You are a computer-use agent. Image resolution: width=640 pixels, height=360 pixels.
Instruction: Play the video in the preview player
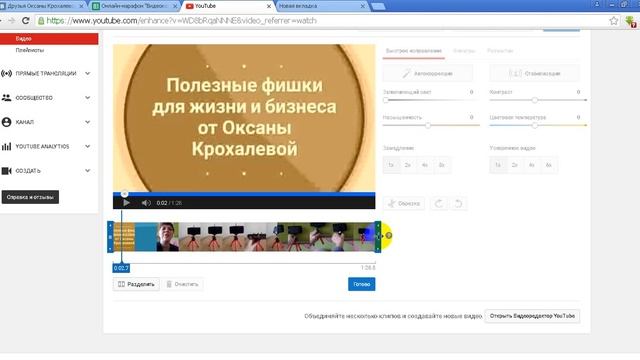pos(126,203)
